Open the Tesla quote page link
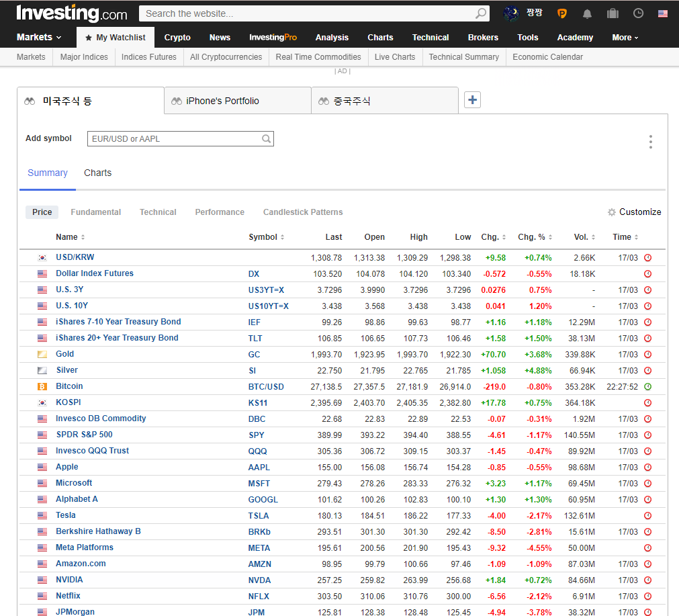This screenshot has height=616, width=679. tap(65, 515)
